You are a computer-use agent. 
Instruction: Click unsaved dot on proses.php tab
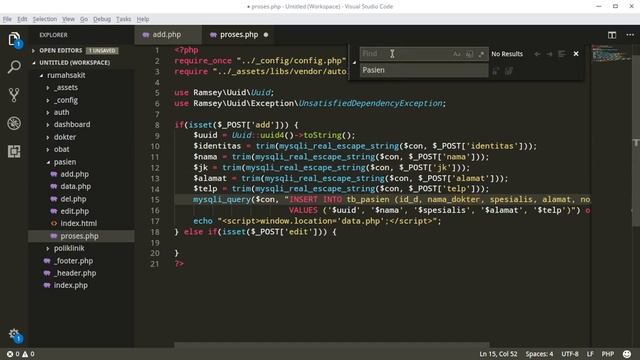coord(266,35)
